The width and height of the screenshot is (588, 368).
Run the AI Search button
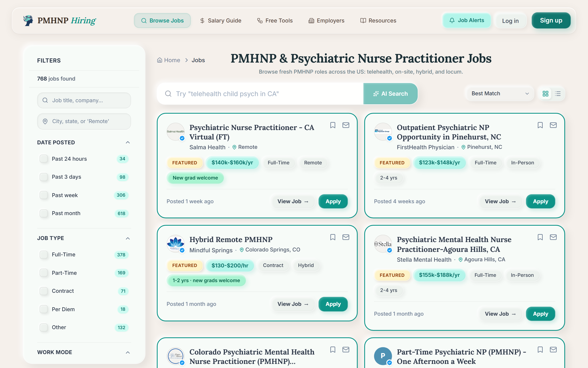tap(390, 94)
